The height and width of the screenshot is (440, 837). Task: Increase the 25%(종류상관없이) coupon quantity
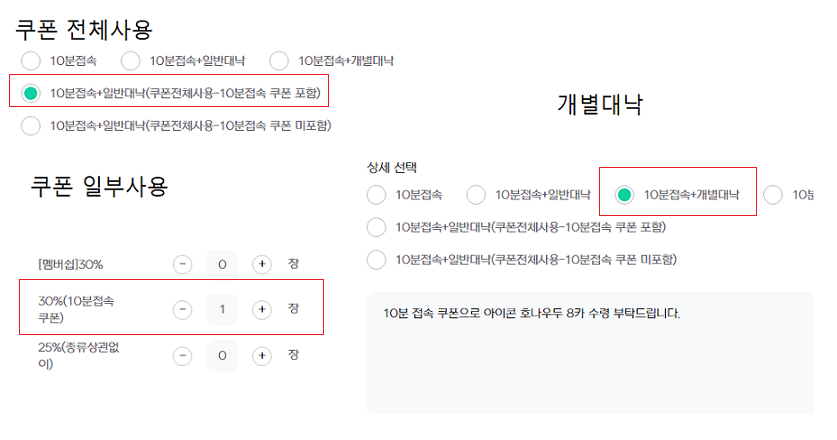[x=262, y=355]
